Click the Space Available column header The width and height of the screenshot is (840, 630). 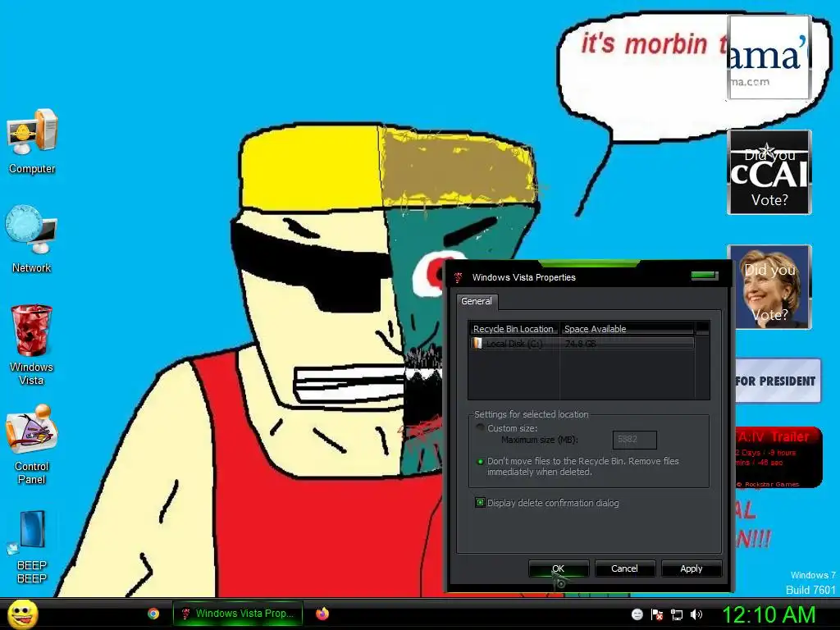click(628, 329)
